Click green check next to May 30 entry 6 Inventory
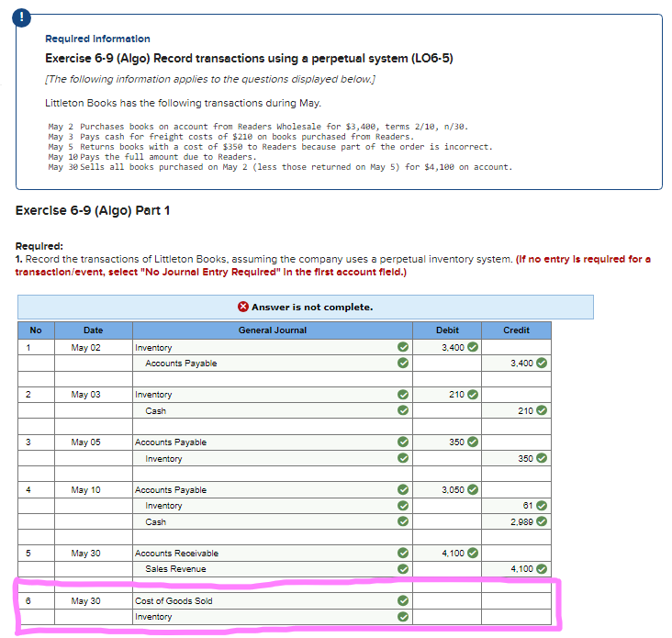The height and width of the screenshot is (638, 672). pyautogui.click(x=403, y=617)
